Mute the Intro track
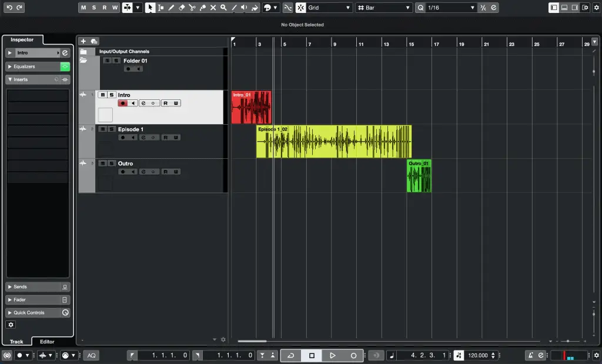Image resolution: width=602 pixels, height=364 pixels. coord(102,95)
